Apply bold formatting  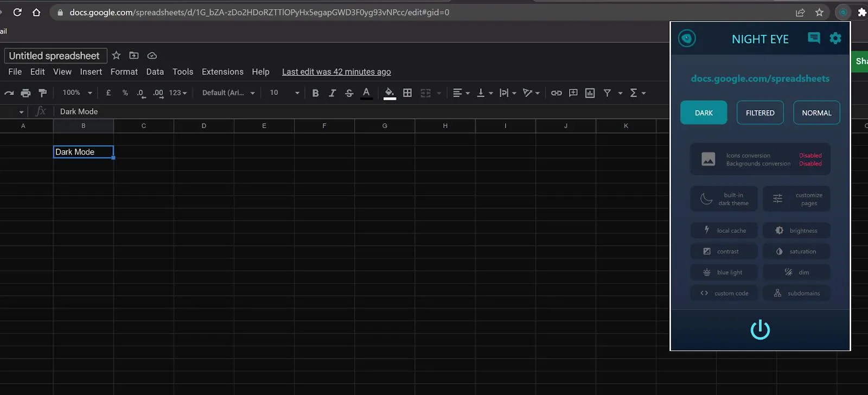pyautogui.click(x=315, y=93)
